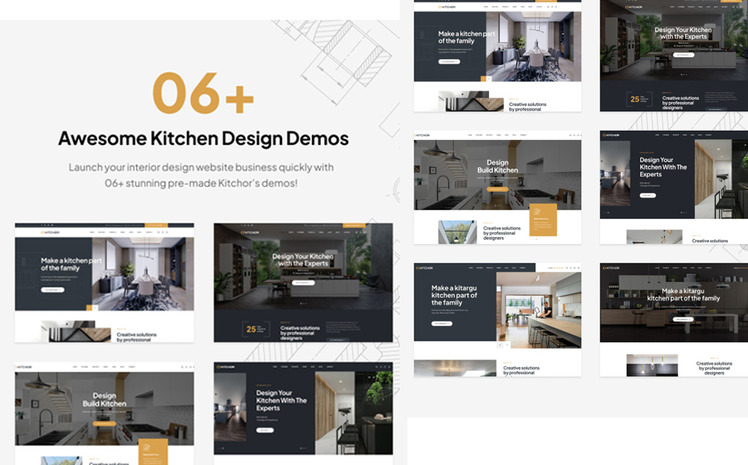Click "Creative solutions by professional designers" in the left-group dark demo
Image resolution: width=748 pixels, height=465 pixels.
click(x=300, y=333)
